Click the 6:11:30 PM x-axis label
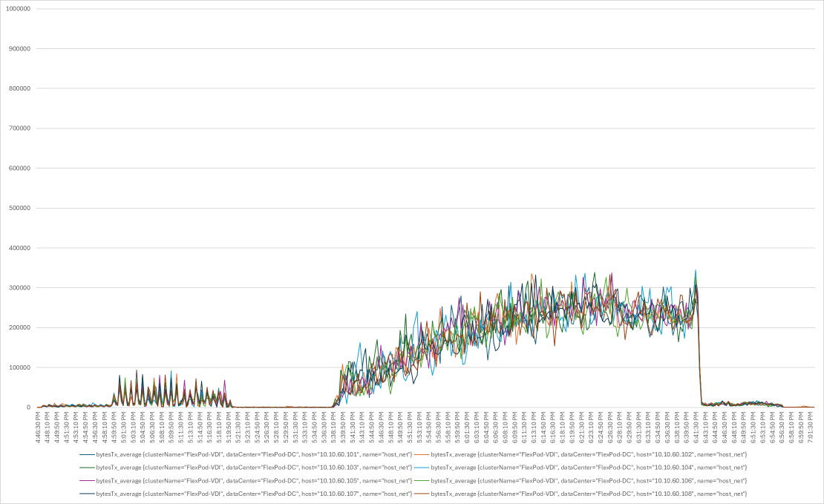This screenshot has width=824, height=504. pos(524,428)
